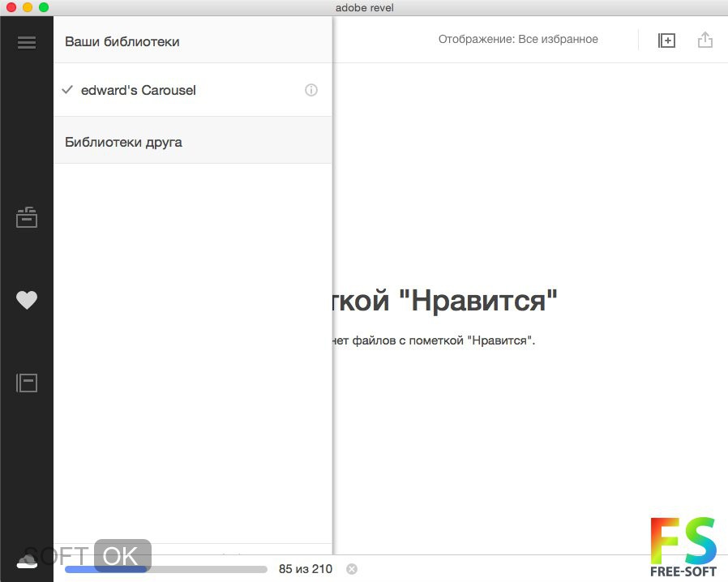Open the photo library box icon

(x=27, y=217)
